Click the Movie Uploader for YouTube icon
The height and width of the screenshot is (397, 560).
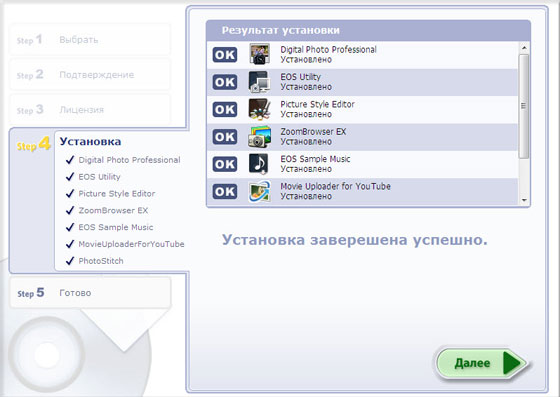pos(260,192)
